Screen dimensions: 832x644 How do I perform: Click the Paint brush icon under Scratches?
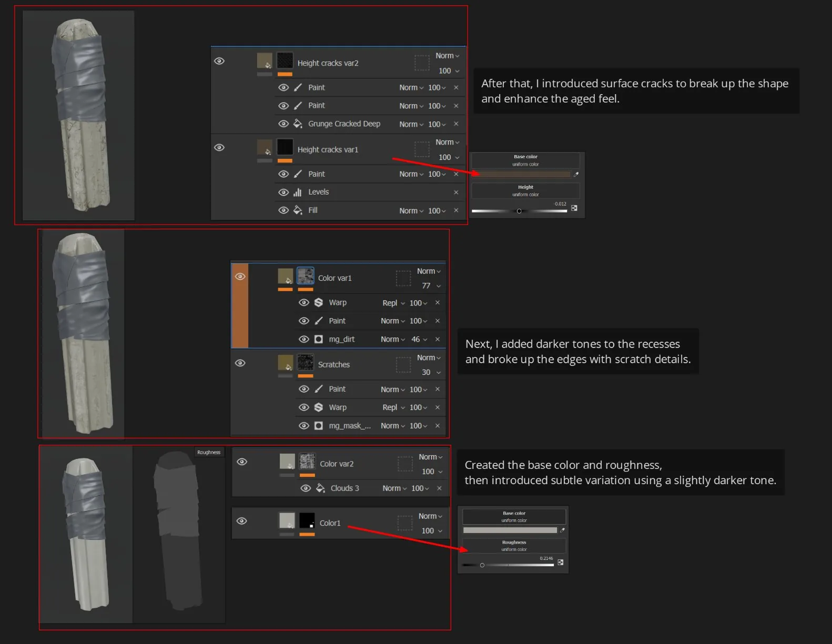(x=318, y=389)
